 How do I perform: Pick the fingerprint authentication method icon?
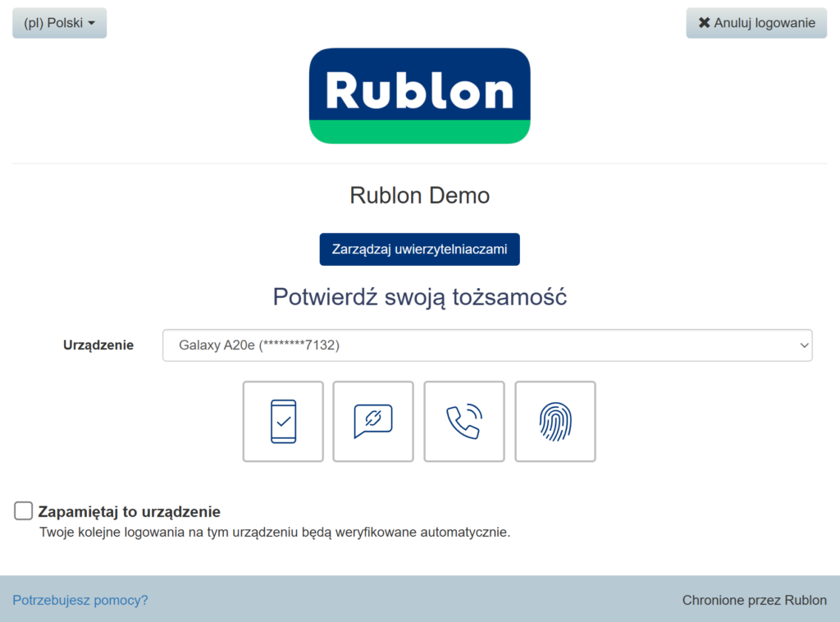click(555, 421)
